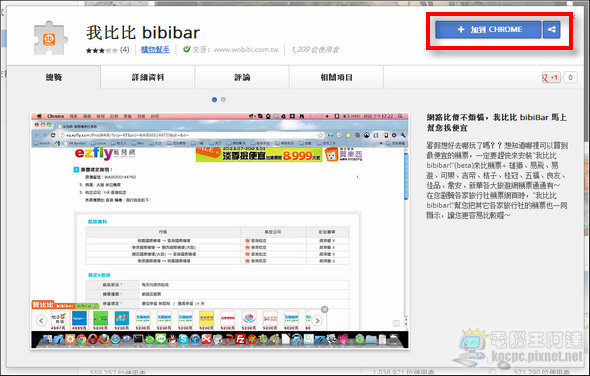Click the share icon beside 加到 CHROME
590x376 pixels.
coord(552,29)
